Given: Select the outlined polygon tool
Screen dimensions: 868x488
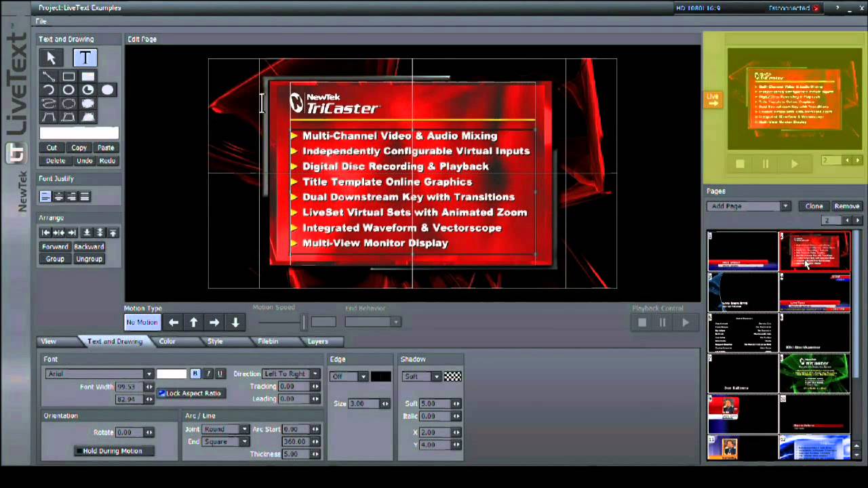Looking at the screenshot, I should coord(68,117).
